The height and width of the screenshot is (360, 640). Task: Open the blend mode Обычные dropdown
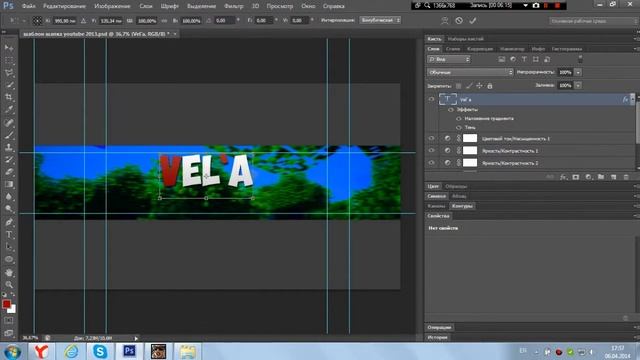pos(470,72)
